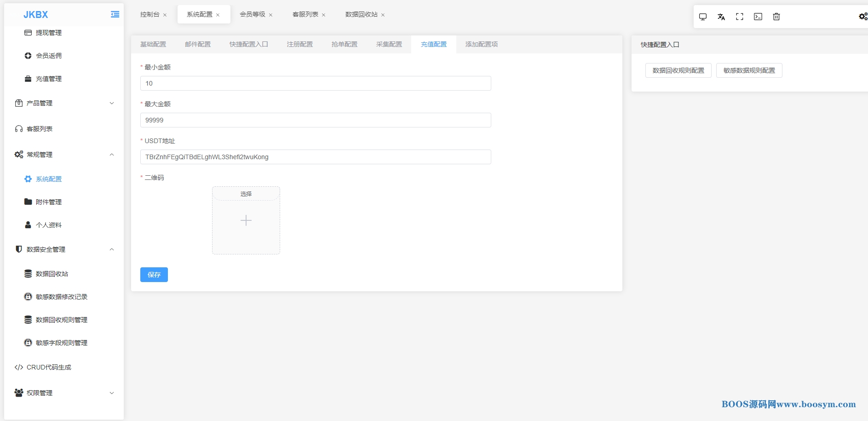Click the monitor icon in top toolbar
The height and width of the screenshot is (421, 868).
(x=702, y=17)
